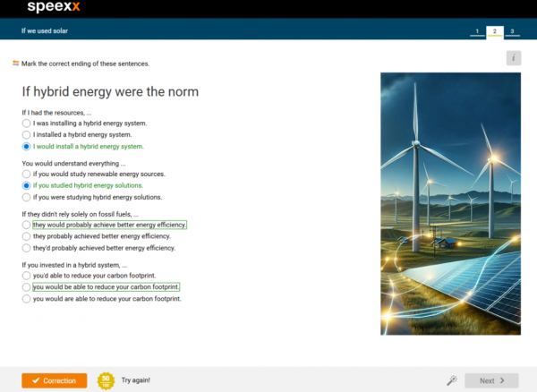Image resolution: width=537 pixels, height=392 pixels.
Task: Click the 50 of 100 score badge
Action: (106, 380)
